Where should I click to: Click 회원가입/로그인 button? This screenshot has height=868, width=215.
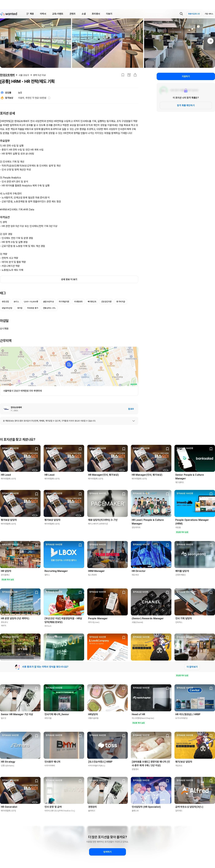tap(194, 14)
